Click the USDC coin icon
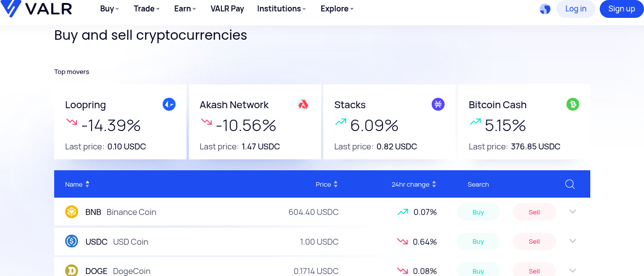Image resolution: width=644 pixels, height=276 pixels. click(x=72, y=242)
